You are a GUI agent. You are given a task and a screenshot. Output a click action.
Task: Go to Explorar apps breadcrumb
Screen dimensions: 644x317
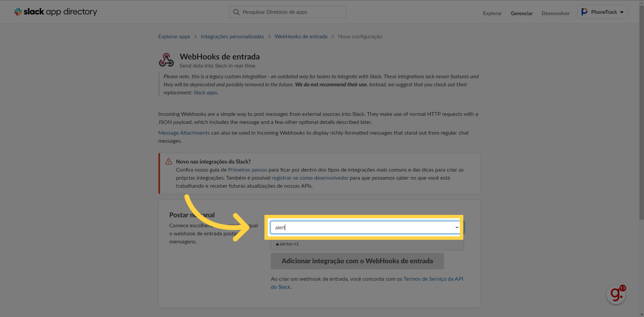coord(174,37)
